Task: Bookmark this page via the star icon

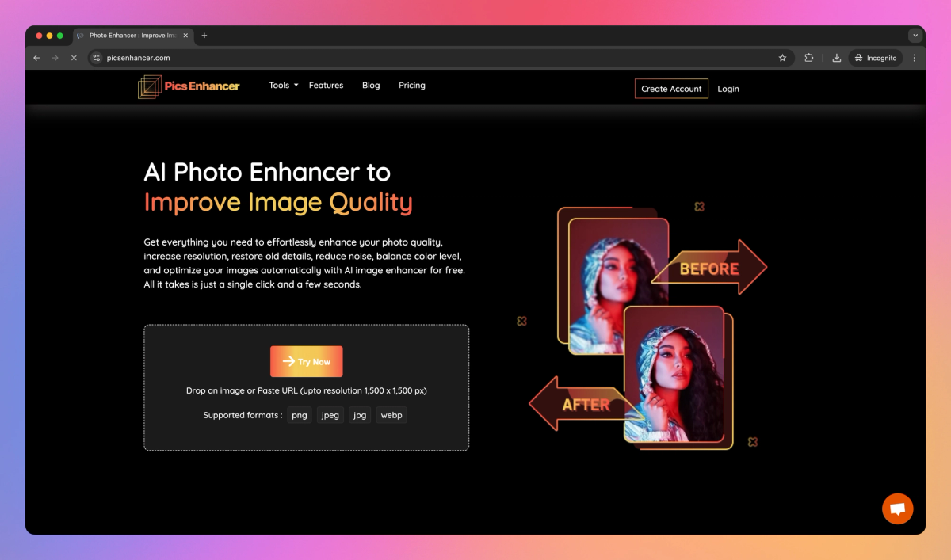Action: tap(782, 58)
